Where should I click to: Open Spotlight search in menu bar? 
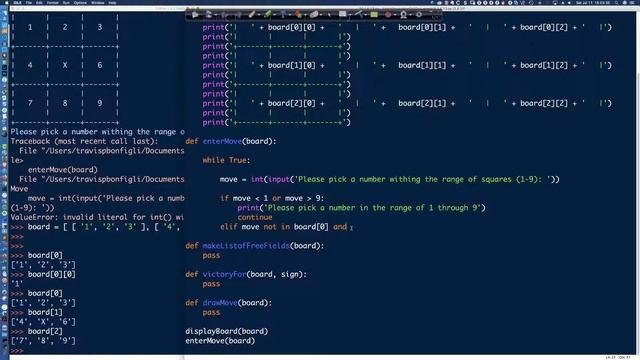click(616, 2)
